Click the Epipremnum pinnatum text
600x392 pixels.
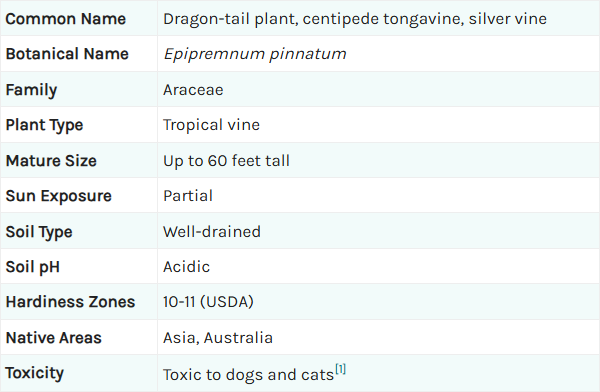coord(255,54)
